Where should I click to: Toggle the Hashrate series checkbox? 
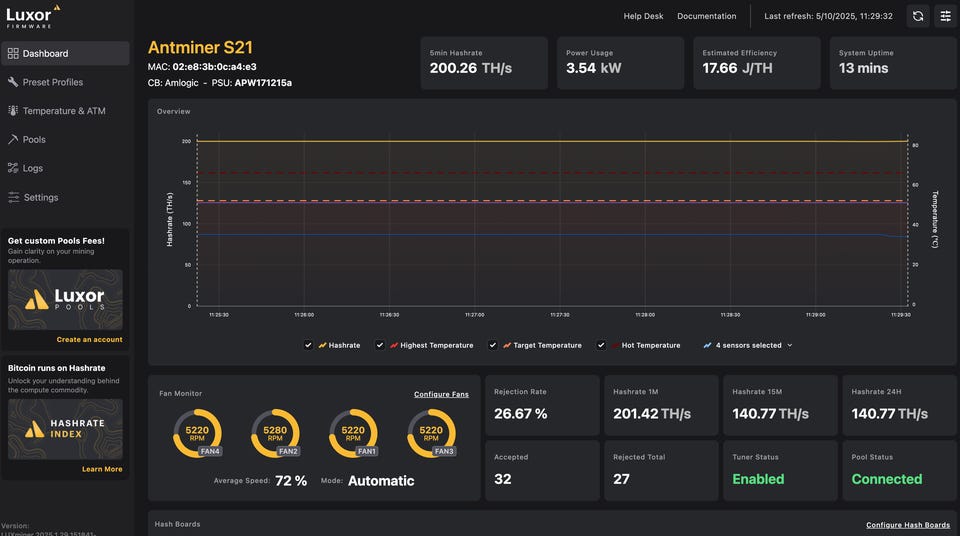(308, 345)
